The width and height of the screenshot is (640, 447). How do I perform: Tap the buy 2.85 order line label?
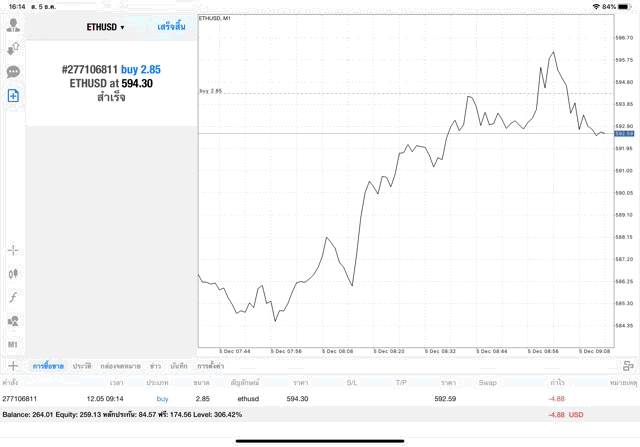click(x=211, y=91)
